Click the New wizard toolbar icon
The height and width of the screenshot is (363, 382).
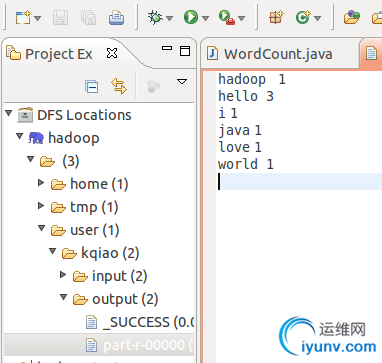[23, 17]
